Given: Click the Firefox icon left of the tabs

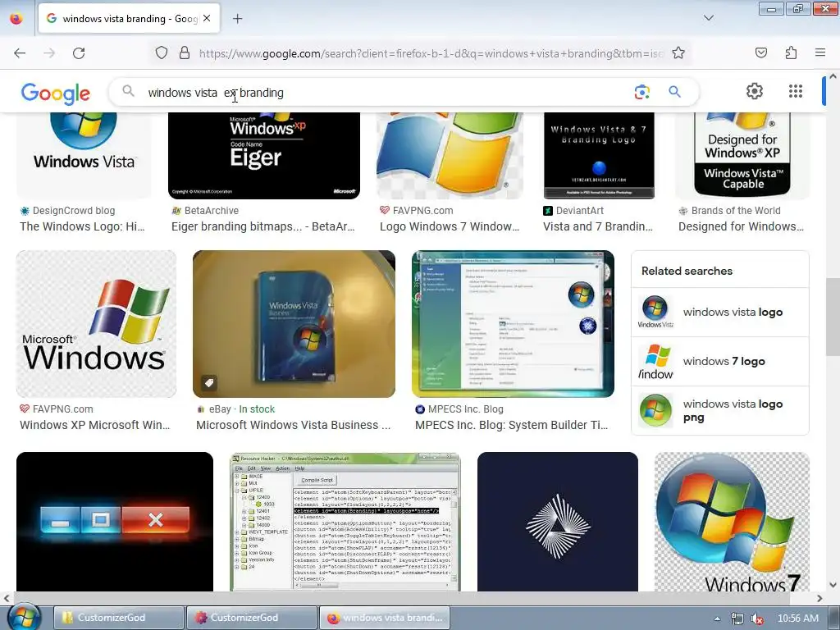Looking at the screenshot, I should click(16, 19).
